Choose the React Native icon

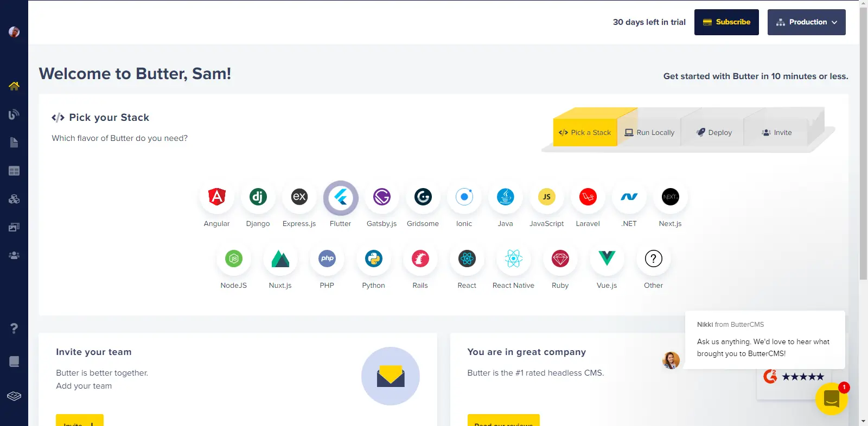pyautogui.click(x=513, y=259)
